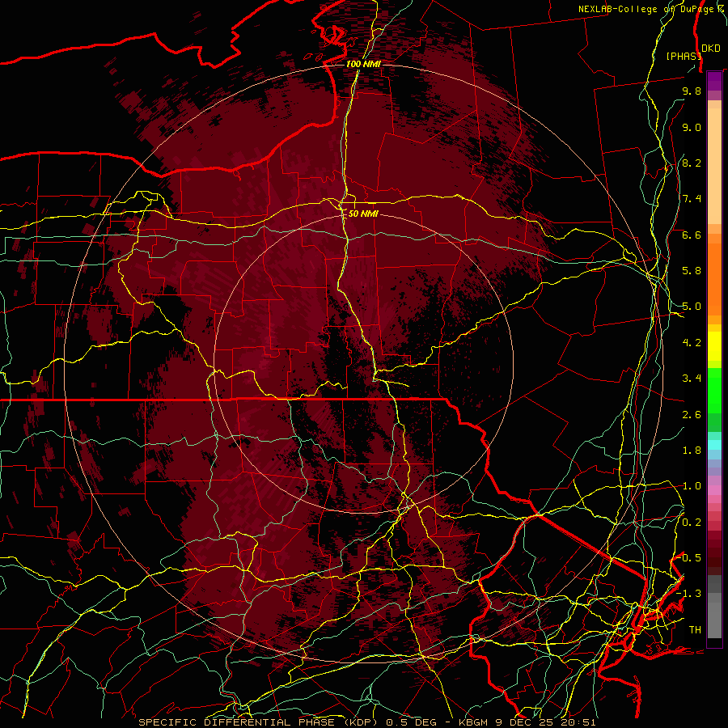The width and height of the screenshot is (728, 728).
Task: Select the "3.4" scale value
Action: (x=692, y=379)
